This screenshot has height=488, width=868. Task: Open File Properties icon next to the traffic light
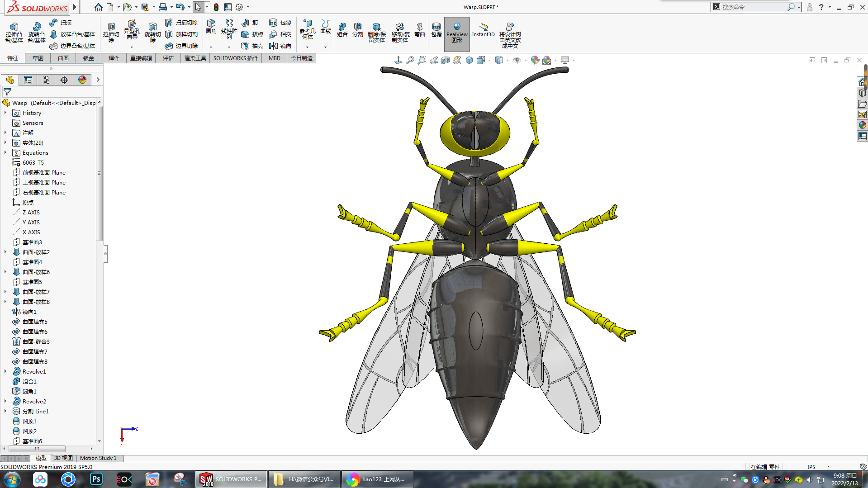click(x=228, y=7)
